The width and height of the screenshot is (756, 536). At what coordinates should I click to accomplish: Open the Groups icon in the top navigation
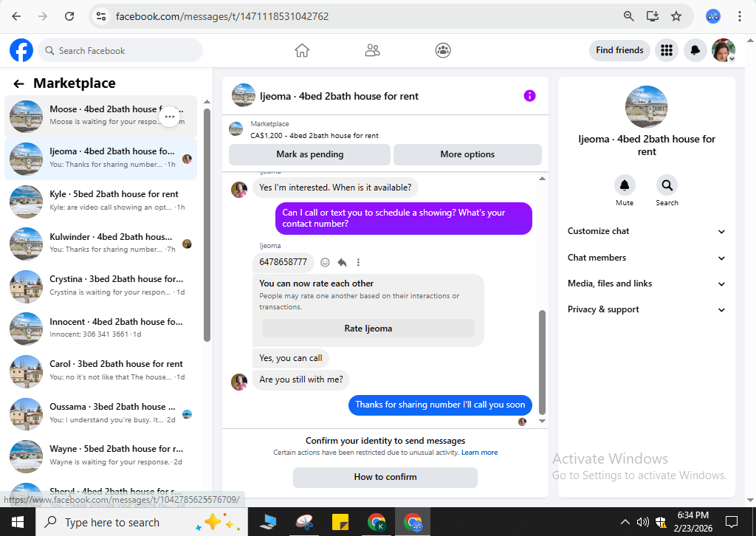click(443, 50)
